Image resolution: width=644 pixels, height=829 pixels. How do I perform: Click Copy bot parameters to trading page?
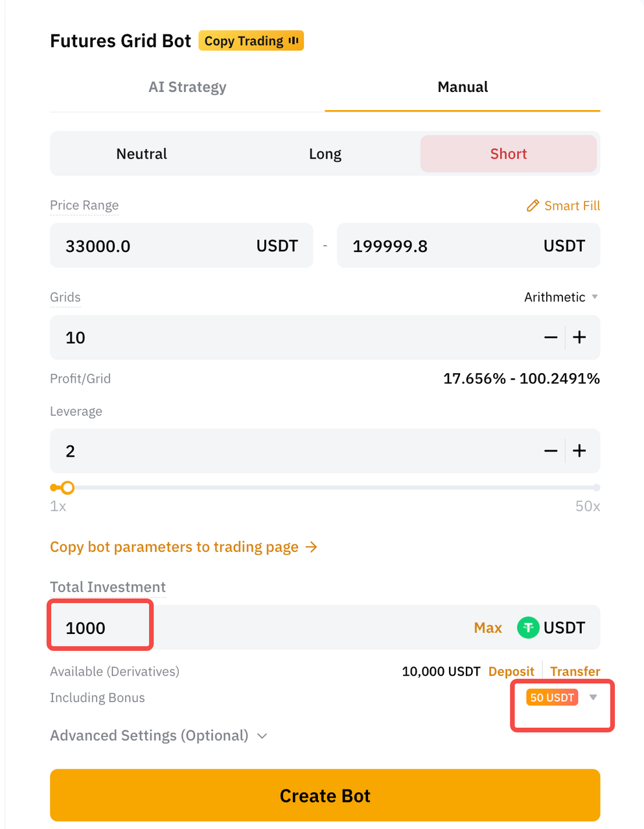183,547
